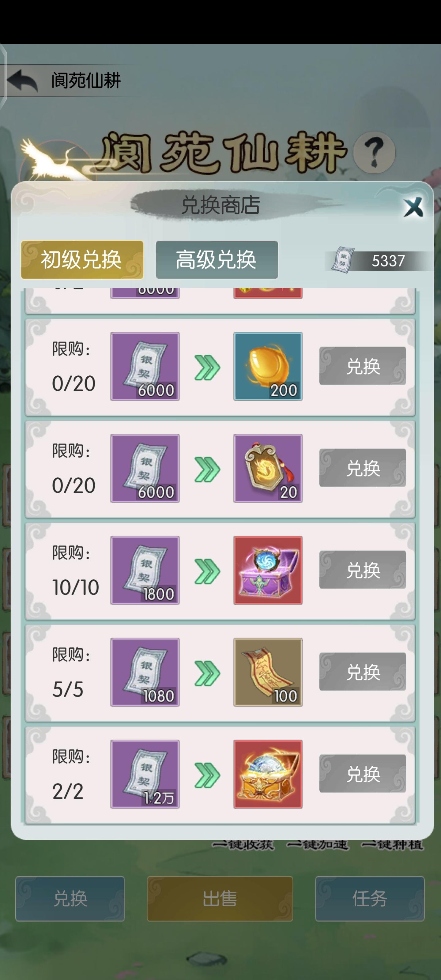Click 兑换 for the 1.2万 golden chest
Viewport: 441px width, 980px height.
[x=363, y=774]
